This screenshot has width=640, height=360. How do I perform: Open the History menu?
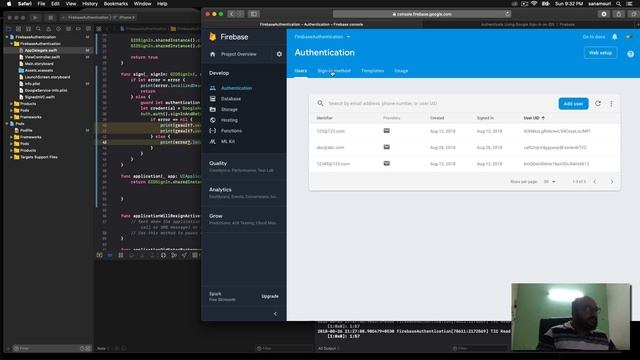pyautogui.click(x=90, y=4)
